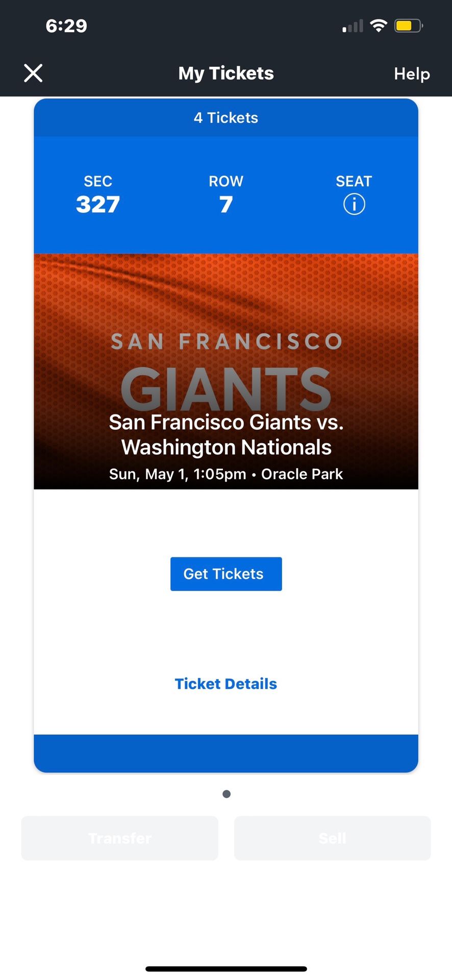Viewport: 452px width, 980px height.
Task: Tap the page indicator dot
Action: (227, 794)
